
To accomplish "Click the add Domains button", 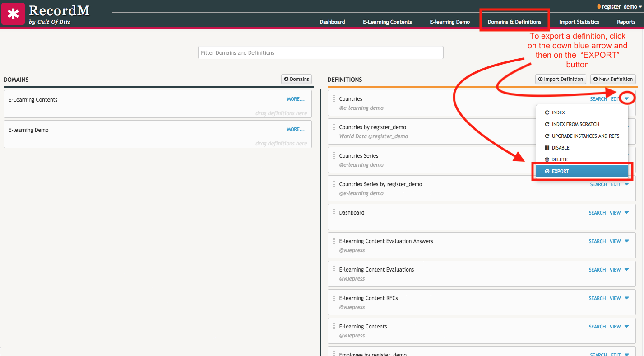I will pos(297,79).
